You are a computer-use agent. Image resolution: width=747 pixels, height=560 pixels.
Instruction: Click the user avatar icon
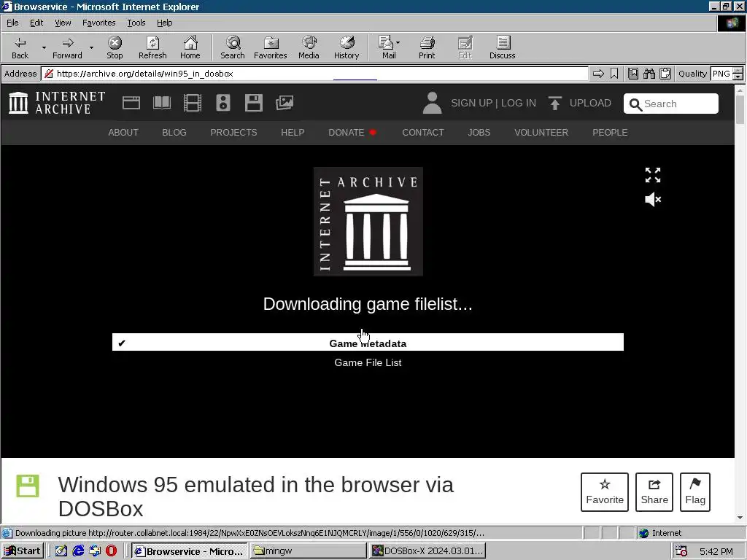(432, 103)
